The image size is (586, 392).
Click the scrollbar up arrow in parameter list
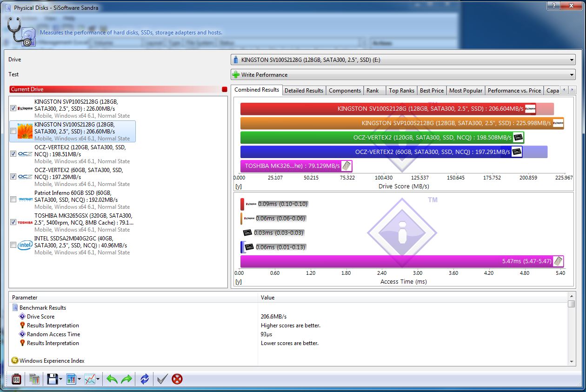572,296
